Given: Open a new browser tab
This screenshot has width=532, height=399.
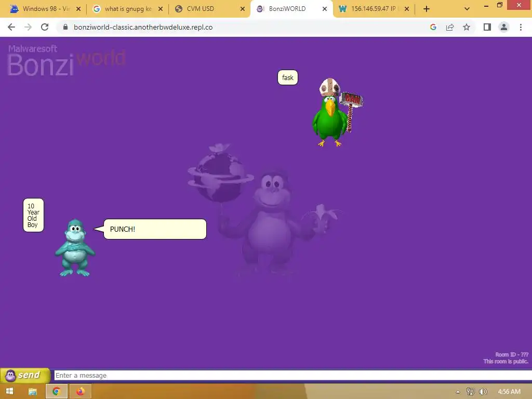Looking at the screenshot, I should (x=427, y=9).
